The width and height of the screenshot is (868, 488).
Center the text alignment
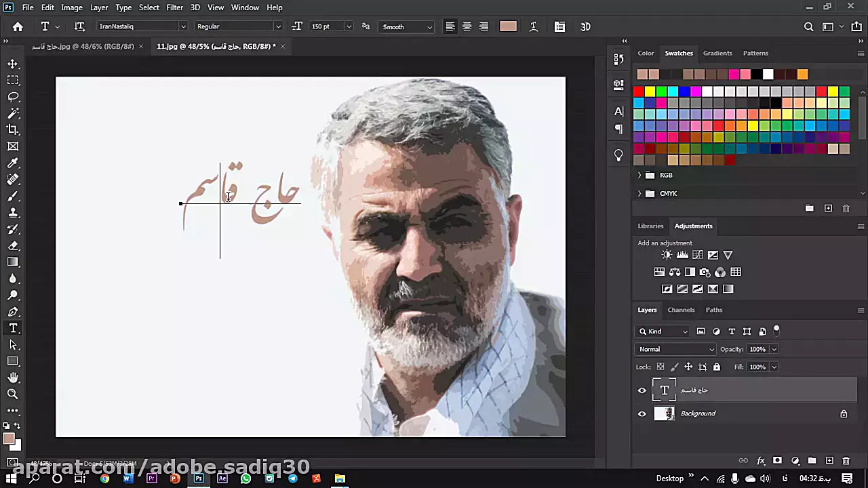(x=467, y=26)
